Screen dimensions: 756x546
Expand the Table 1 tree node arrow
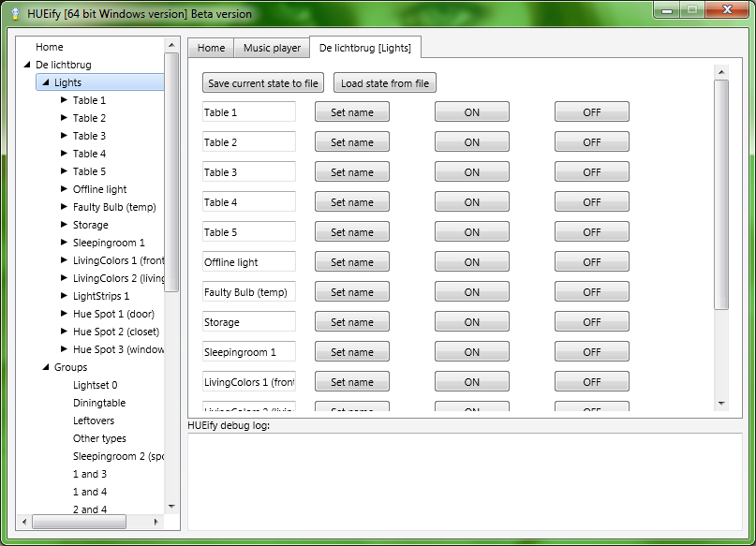tap(64, 100)
